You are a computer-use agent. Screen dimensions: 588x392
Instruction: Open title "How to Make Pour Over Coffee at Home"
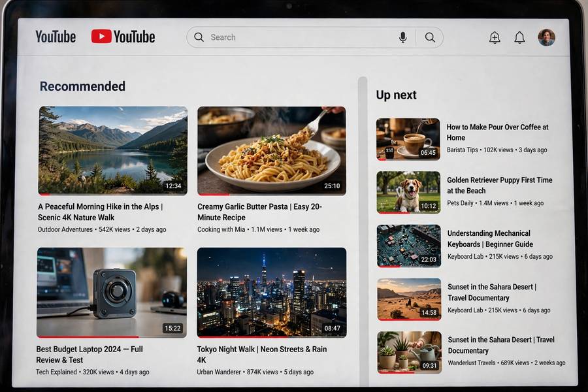coord(497,133)
